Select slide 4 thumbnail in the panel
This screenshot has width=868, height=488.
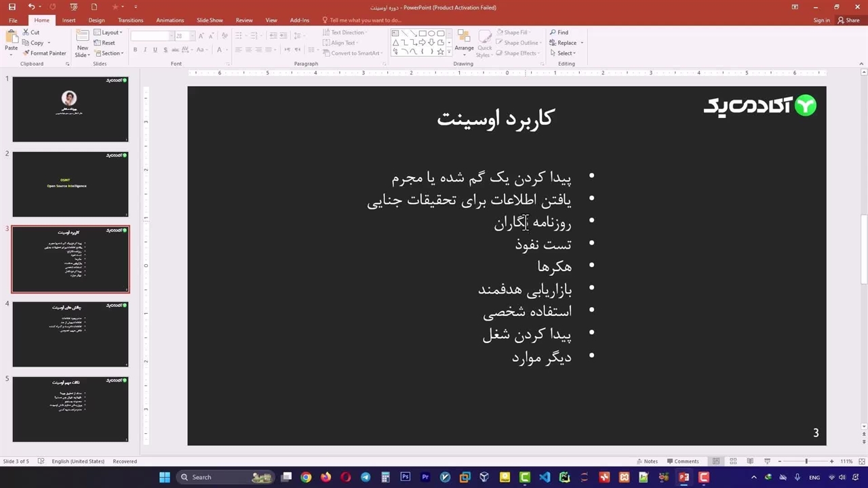pyautogui.click(x=70, y=334)
